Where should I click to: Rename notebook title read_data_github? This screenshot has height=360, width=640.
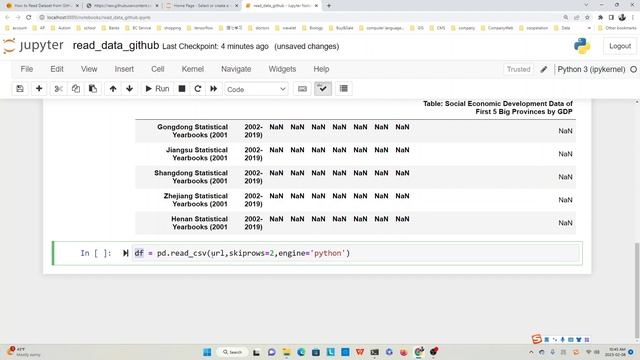pyautogui.click(x=116, y=46)
